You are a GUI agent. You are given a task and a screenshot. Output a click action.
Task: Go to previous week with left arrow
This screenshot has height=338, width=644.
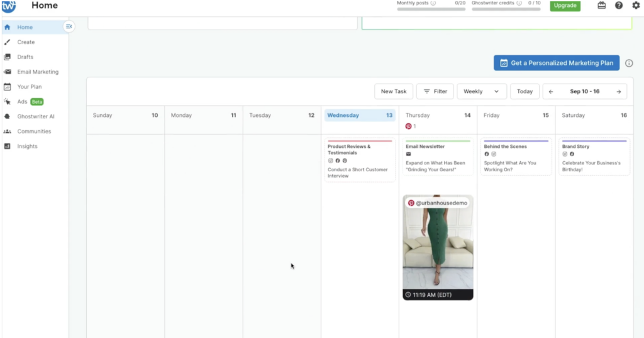(551, 92)
